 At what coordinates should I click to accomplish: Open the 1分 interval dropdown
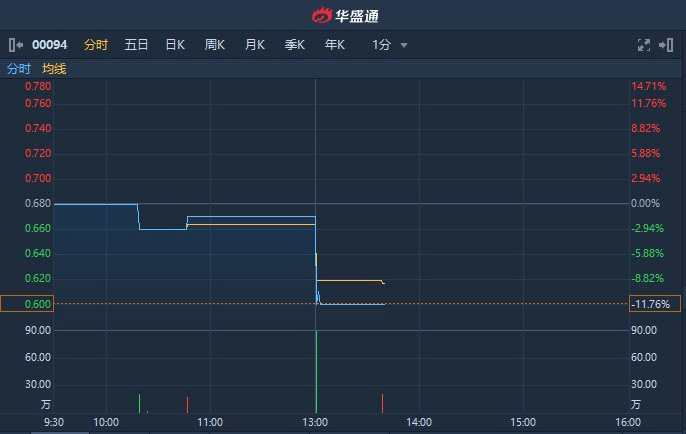point(382,45)
